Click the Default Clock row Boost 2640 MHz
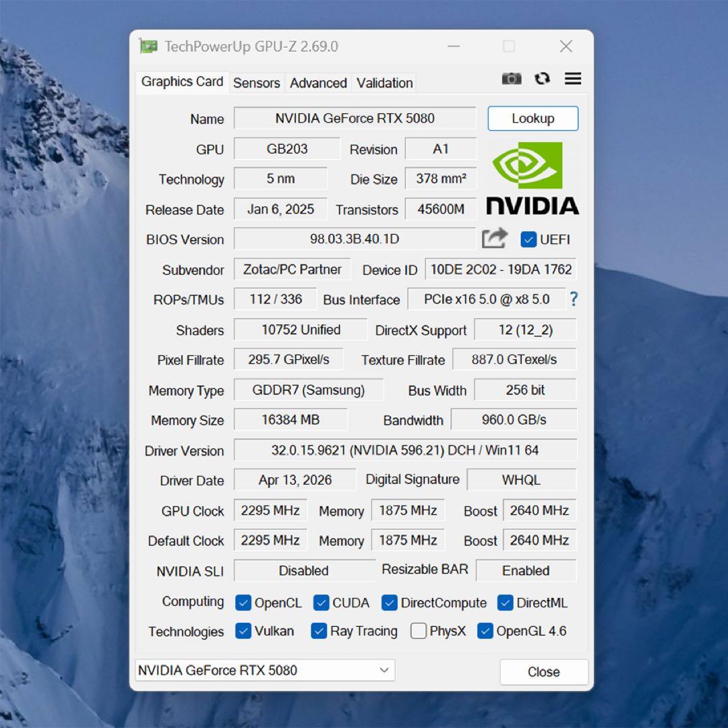 [x=539, y=540]
